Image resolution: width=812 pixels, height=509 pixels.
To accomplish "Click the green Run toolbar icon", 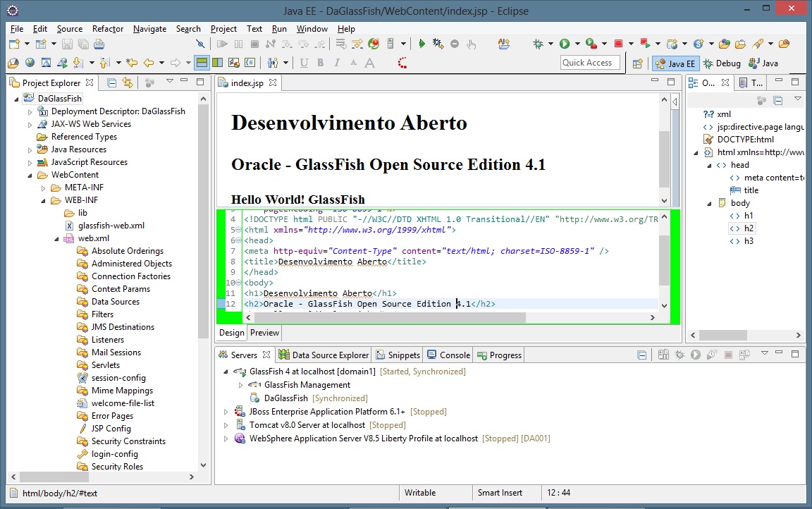I will point(565,44).
